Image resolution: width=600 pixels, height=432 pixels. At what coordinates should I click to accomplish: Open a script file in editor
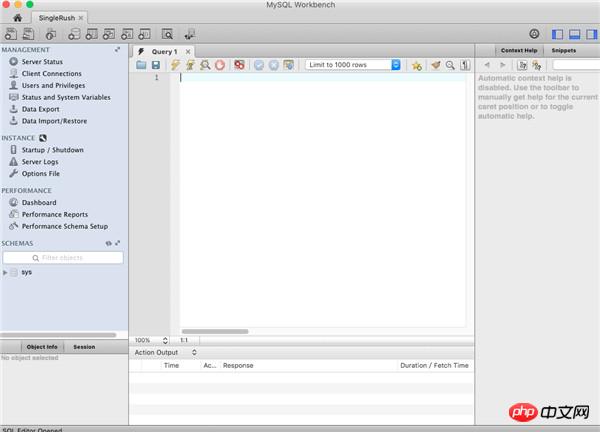(141, 65)
